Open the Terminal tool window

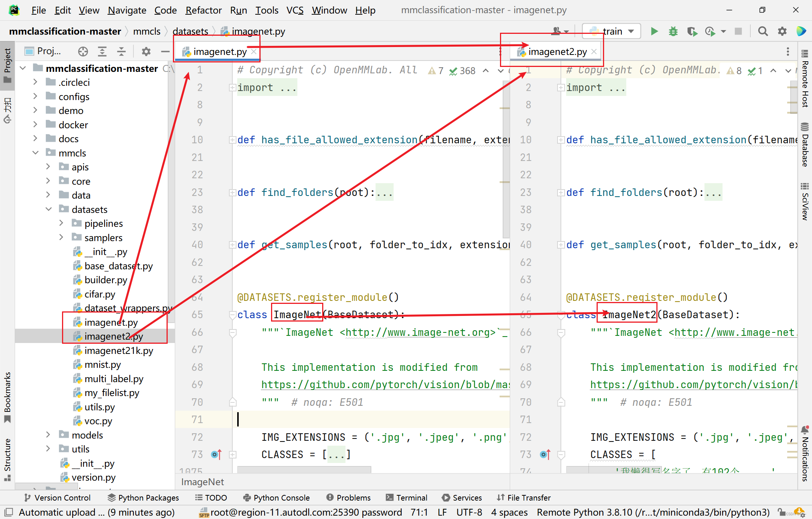click(407, 498)
